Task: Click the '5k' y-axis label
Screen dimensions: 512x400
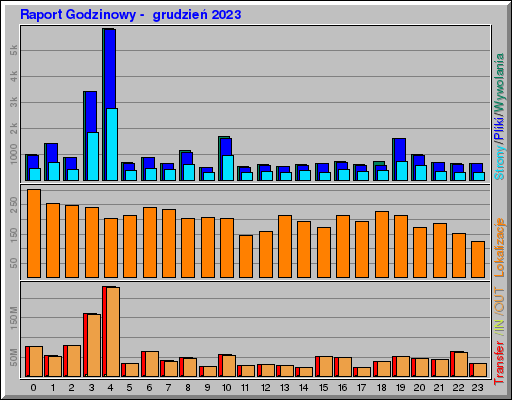Action: click(x=14, y=51)
